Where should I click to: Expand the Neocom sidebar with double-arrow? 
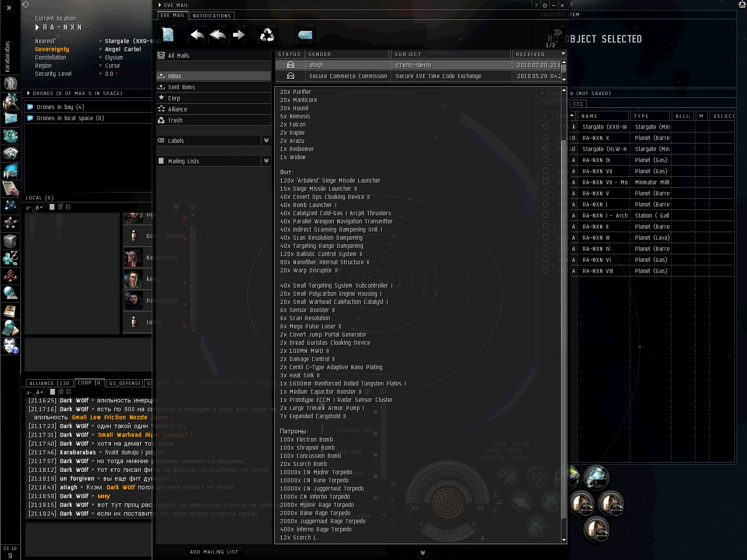(9, 8)
